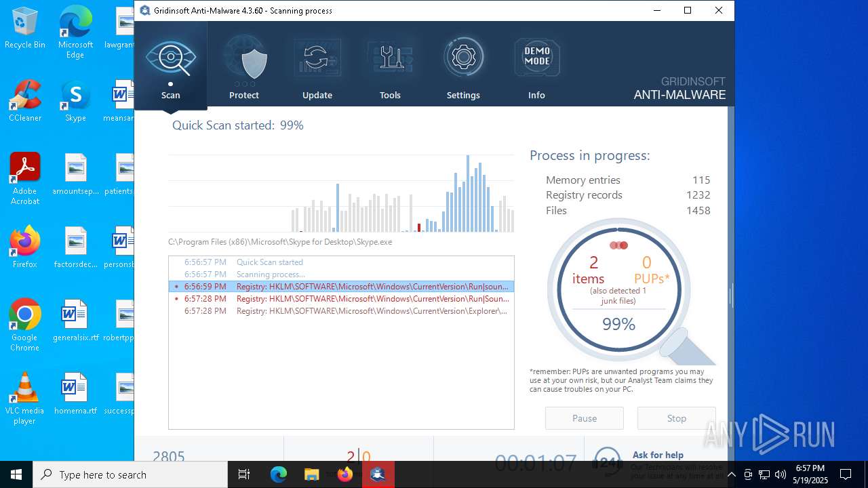
Task: Click the Registry records count 1232
Action: (698, 195)
